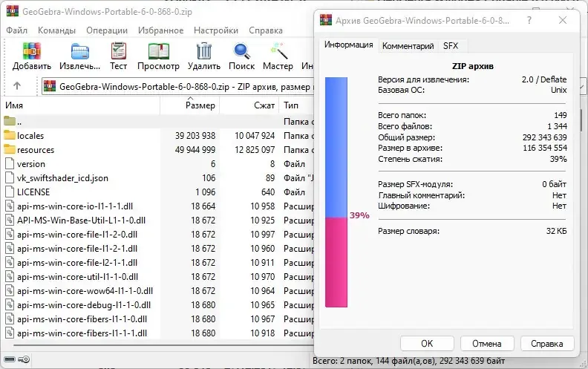This screenshot has width=588, height=369.
Task: Click the 12 825 097 packed size value
Action: (x=255, y=150)
